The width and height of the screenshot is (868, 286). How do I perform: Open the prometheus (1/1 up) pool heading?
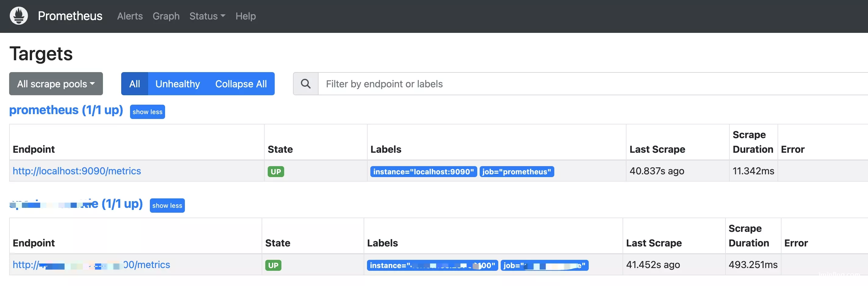click(66, 110)
